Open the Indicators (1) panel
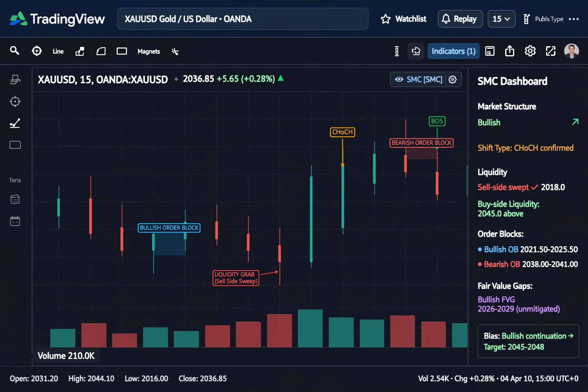This screenshot has width=588, height=392. (454, 51)
